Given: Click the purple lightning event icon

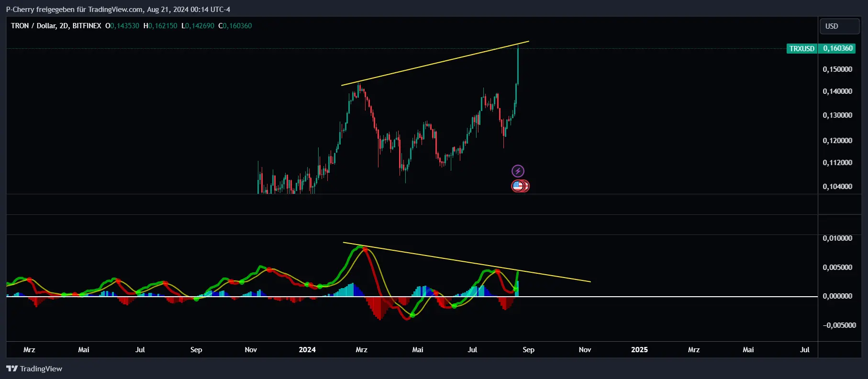Looking at the screenshot, I should 518,171.
